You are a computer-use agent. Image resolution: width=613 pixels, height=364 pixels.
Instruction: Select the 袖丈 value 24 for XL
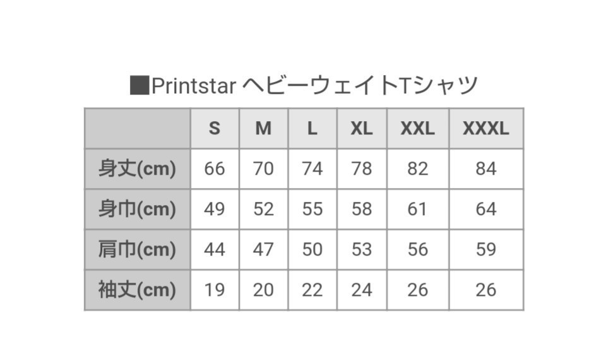point(362,290)
